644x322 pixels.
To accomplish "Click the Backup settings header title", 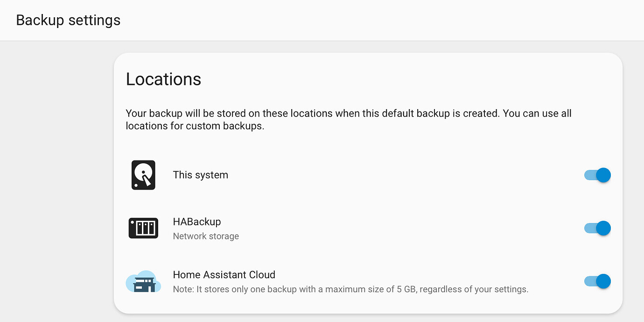I will click(68, 20).
